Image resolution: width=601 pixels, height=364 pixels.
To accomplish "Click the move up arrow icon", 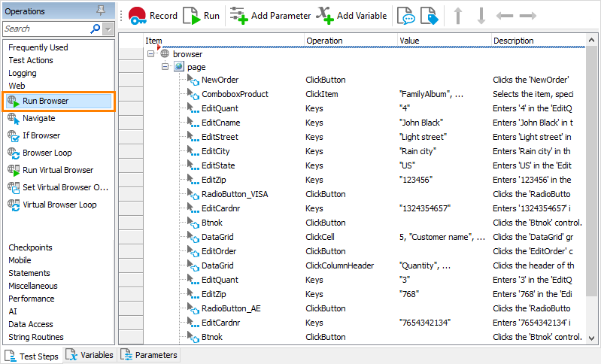I will [x=458, y=16].
